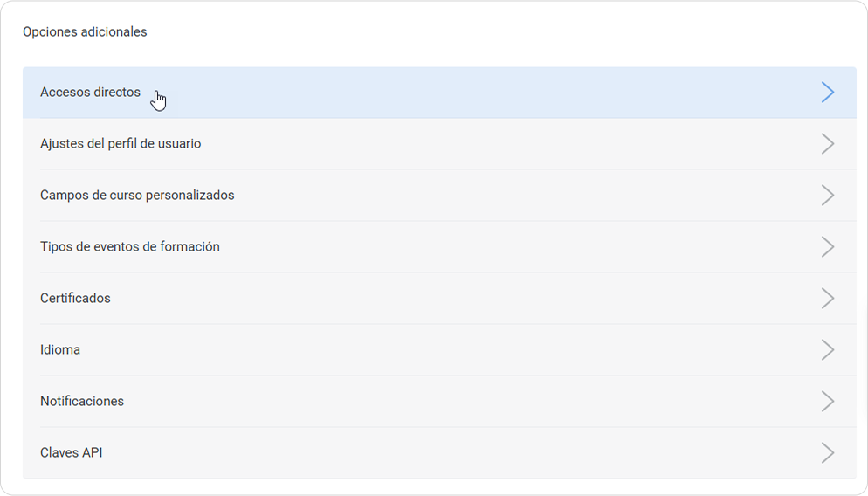Expand Claves API using the right chevron

click(827, 453)
